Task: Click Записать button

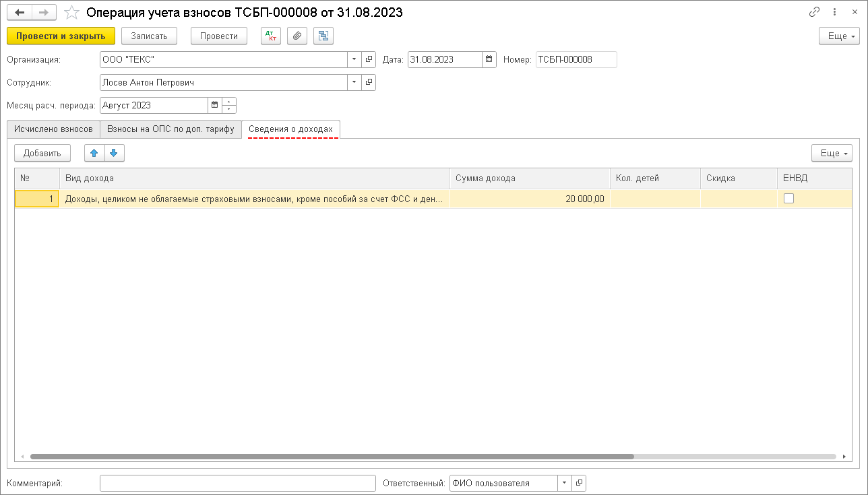Action: 149,36
